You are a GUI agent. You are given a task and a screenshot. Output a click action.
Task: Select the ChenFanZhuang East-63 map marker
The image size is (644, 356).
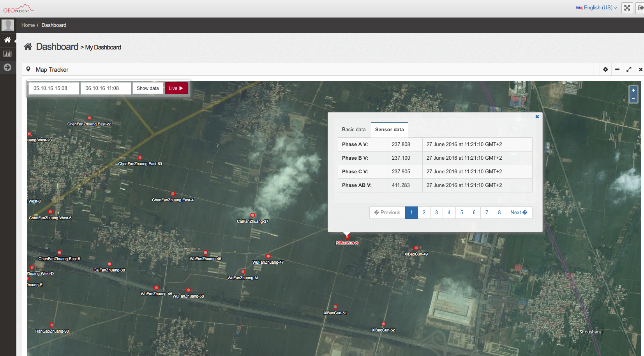coord(140,158)
